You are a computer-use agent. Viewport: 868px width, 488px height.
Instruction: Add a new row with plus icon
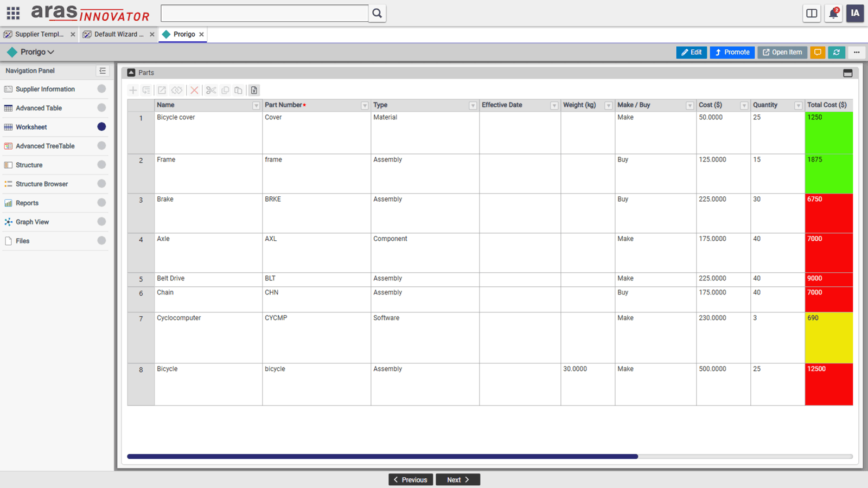pyautogui.click(x=133, y=90)
